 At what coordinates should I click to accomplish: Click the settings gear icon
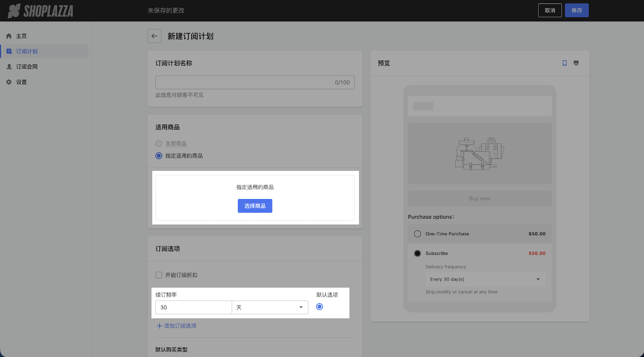[9, 82]
